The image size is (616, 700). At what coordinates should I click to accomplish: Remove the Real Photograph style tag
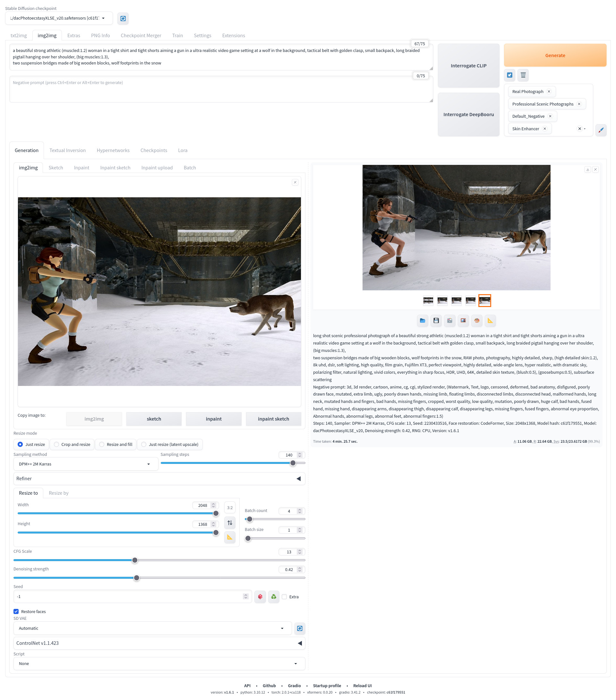click(x=549, y=91)
